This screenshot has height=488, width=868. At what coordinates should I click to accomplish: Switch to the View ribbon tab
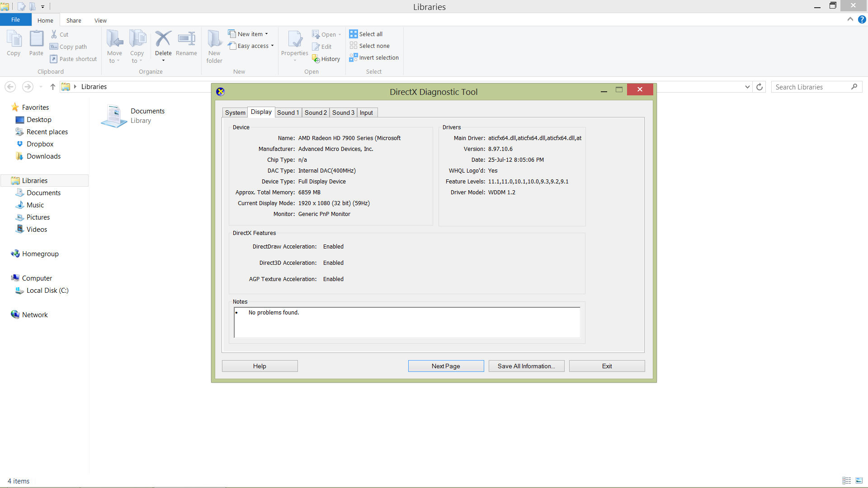(100, 20)
